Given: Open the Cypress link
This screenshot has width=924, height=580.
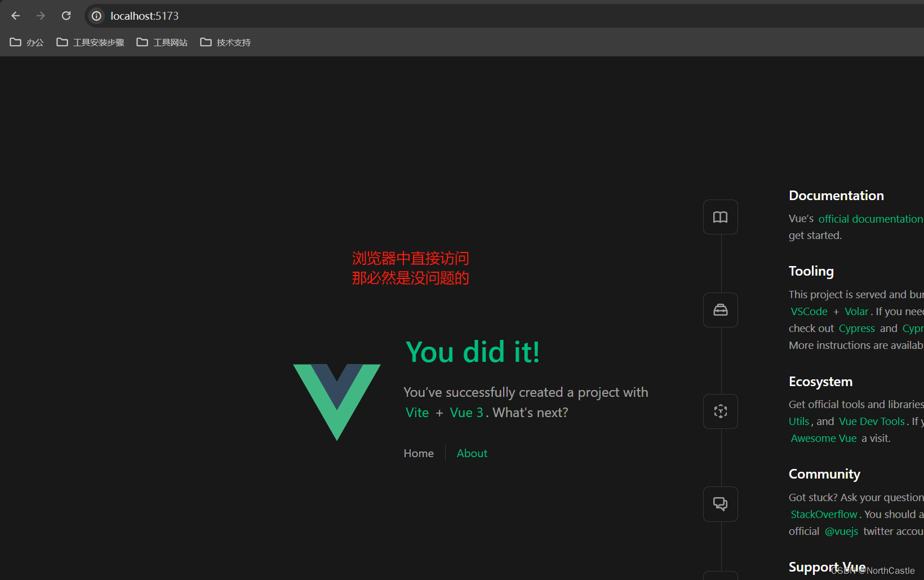Looking at the screenshot, I should 857,328.
